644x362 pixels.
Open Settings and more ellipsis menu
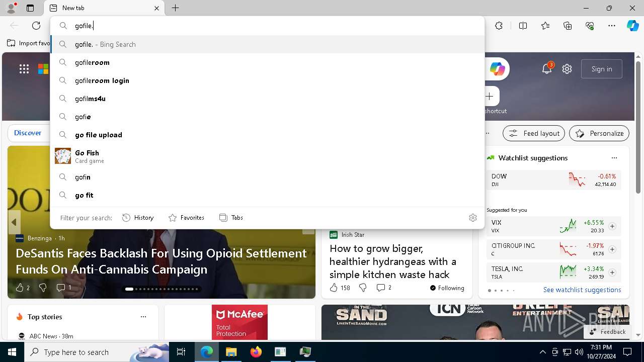[612, 26]
